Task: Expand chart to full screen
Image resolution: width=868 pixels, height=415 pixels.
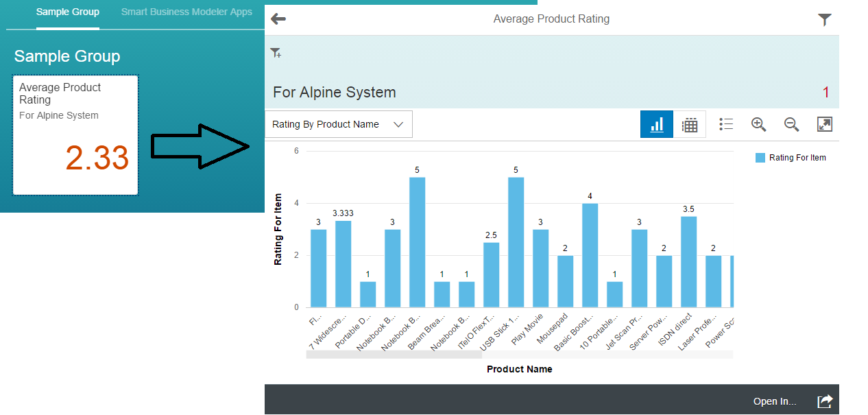Action: tap(824, 124)
